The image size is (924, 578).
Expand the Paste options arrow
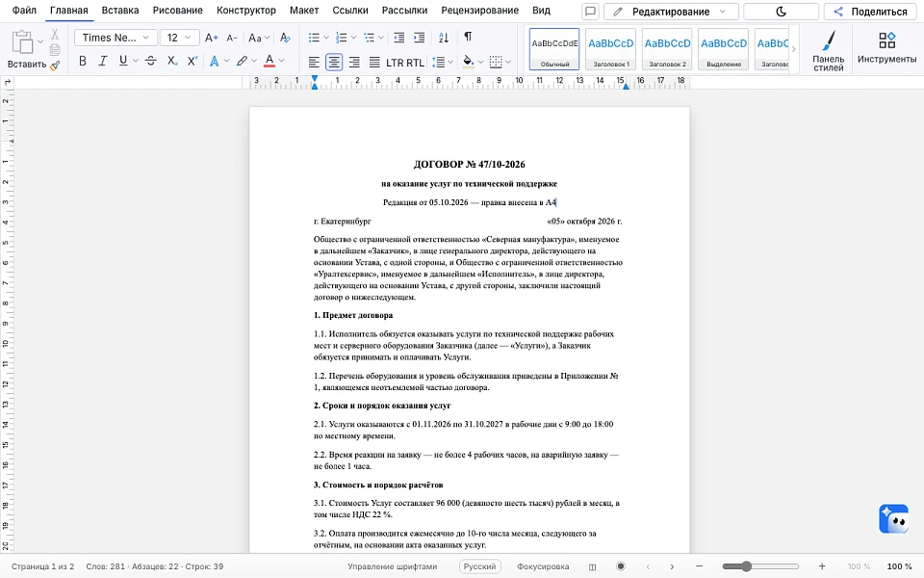40,41
